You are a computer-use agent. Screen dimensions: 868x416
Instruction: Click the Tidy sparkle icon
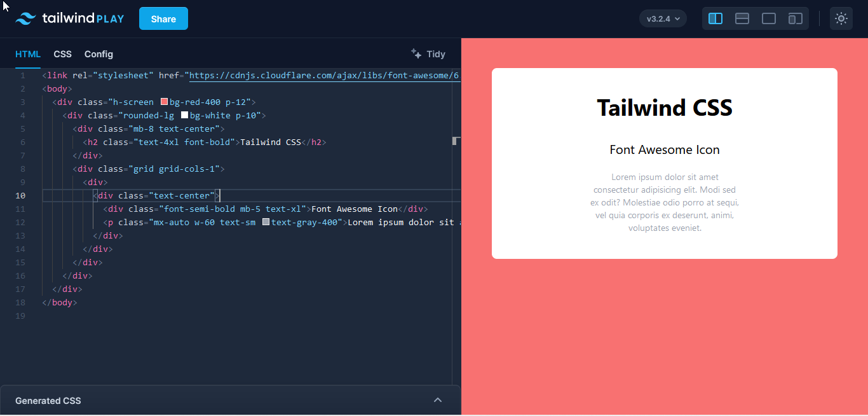click(x=416, y=53)
